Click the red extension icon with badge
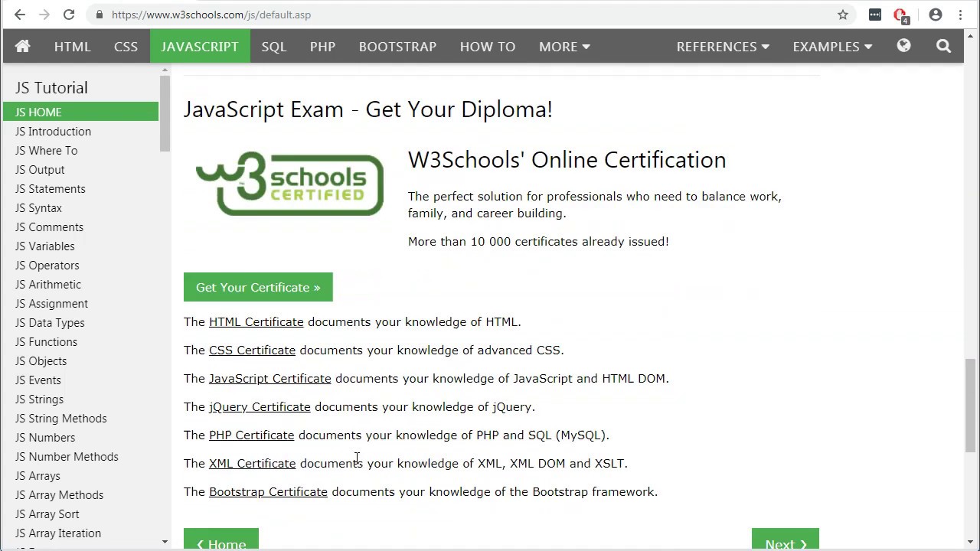 pyautogui.click(x=900, y=15)
